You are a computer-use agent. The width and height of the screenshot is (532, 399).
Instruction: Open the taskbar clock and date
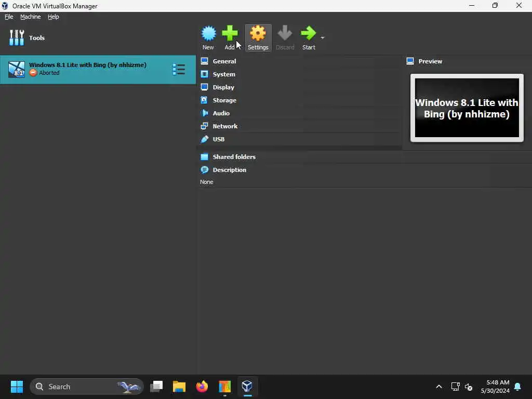[x=495, y=387]
